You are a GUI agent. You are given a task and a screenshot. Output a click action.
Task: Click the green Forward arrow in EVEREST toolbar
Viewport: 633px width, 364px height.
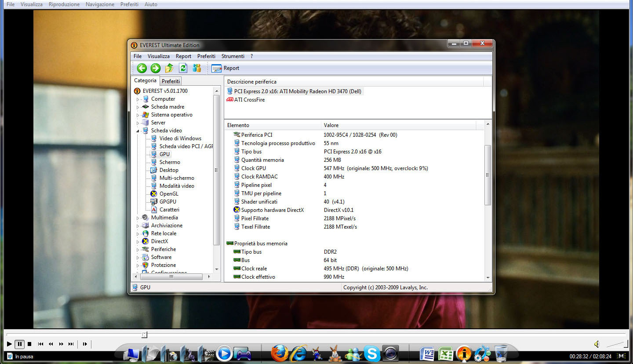coord(156,68)
